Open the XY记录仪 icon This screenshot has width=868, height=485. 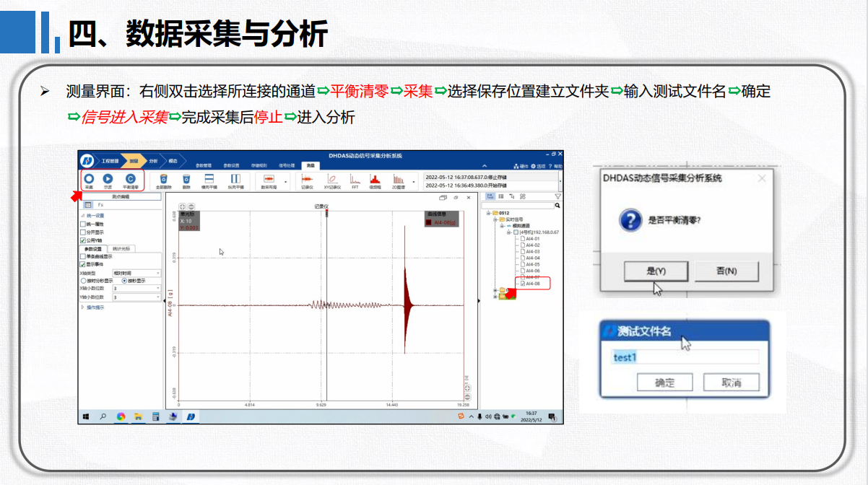tap(332, 179)
